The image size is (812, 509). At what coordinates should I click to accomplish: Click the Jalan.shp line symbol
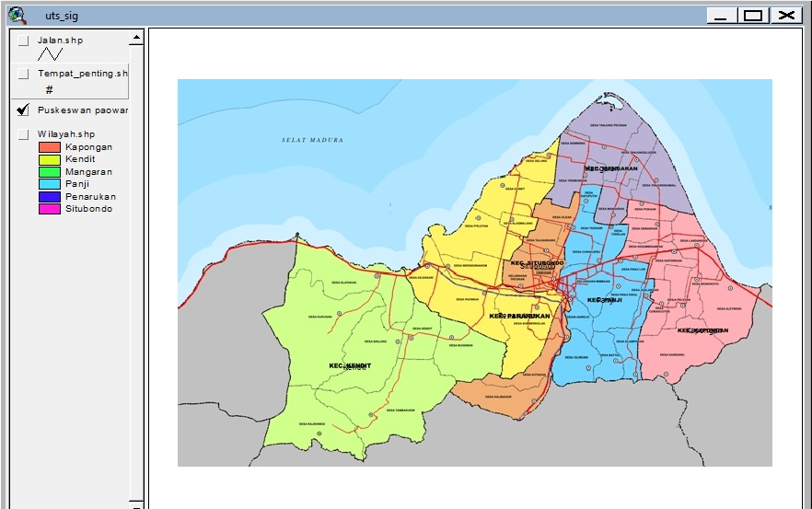click(x=50, y=54)
